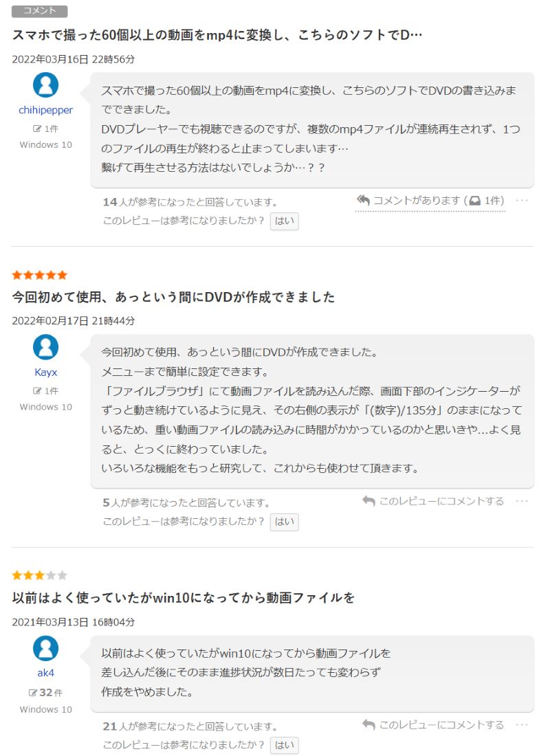Open the ellipsis menu on chihipepper's review
The image size is (550, 756).
coord(522,199)
